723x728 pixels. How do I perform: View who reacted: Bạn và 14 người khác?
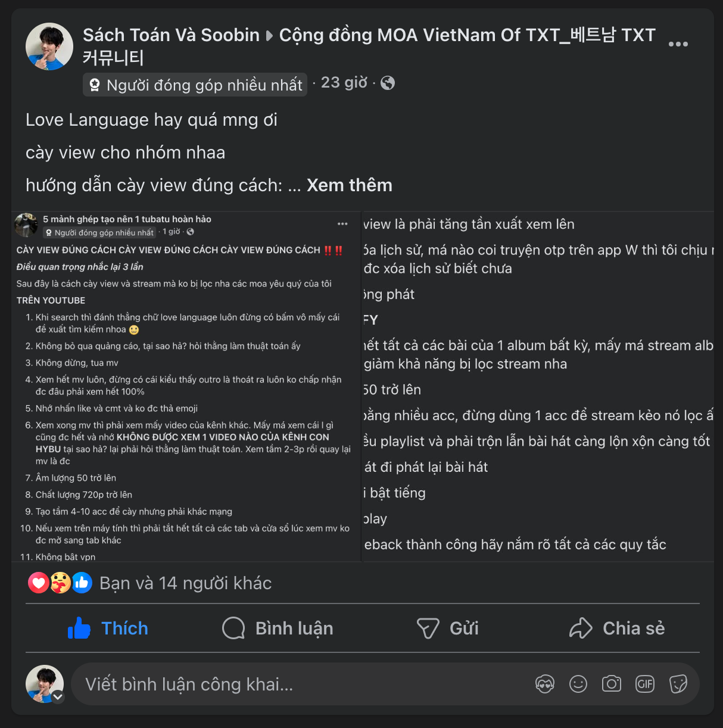coord(185,583)
